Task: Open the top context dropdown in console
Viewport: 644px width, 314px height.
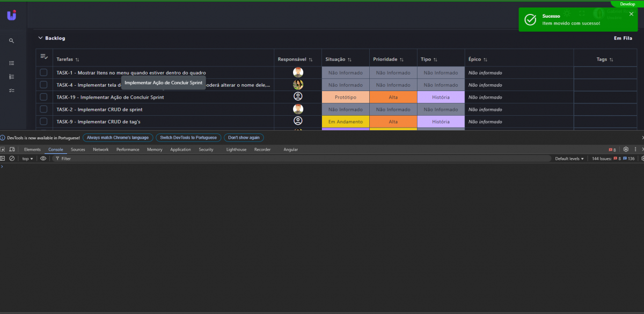Action: pyautogui.click(x=27, y=159)
